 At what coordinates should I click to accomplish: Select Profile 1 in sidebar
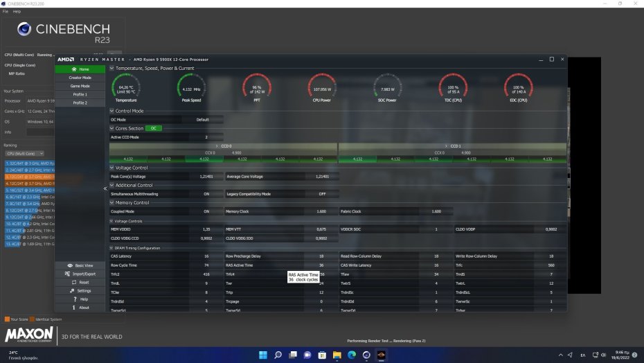tap(80, 94)
